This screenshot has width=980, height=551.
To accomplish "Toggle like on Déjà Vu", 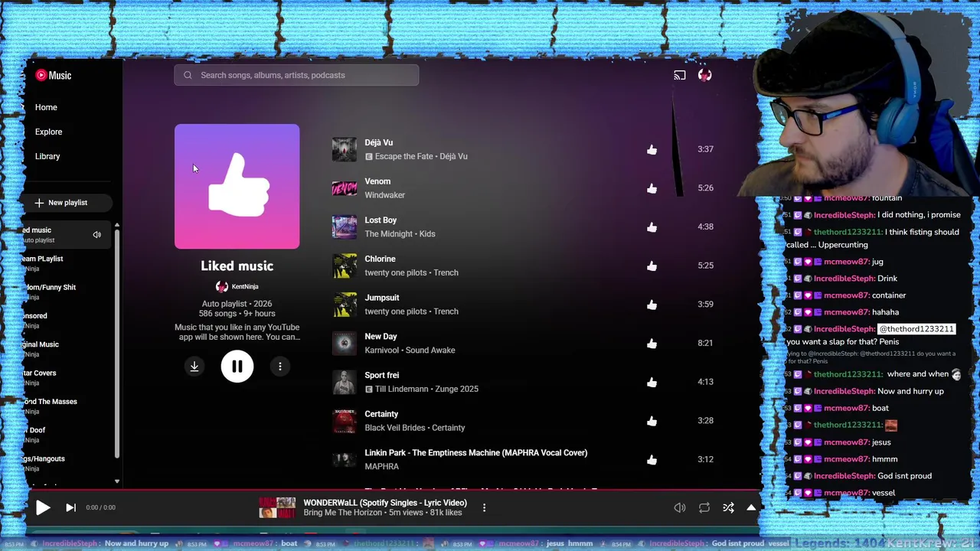I will pyautogui.click(x=652, y=150).
